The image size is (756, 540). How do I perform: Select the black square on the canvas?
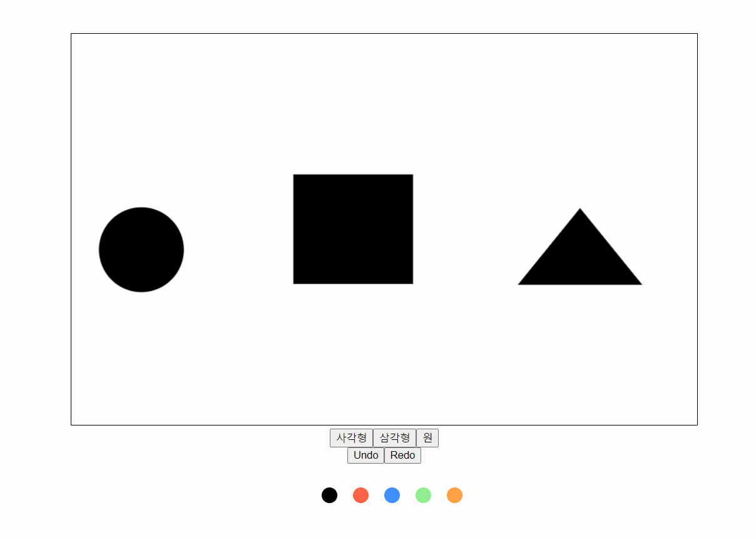pos(353,229)
